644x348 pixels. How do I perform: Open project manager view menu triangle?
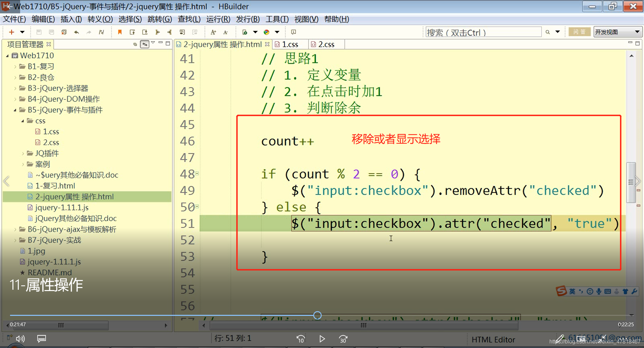[x=153, y=43]
